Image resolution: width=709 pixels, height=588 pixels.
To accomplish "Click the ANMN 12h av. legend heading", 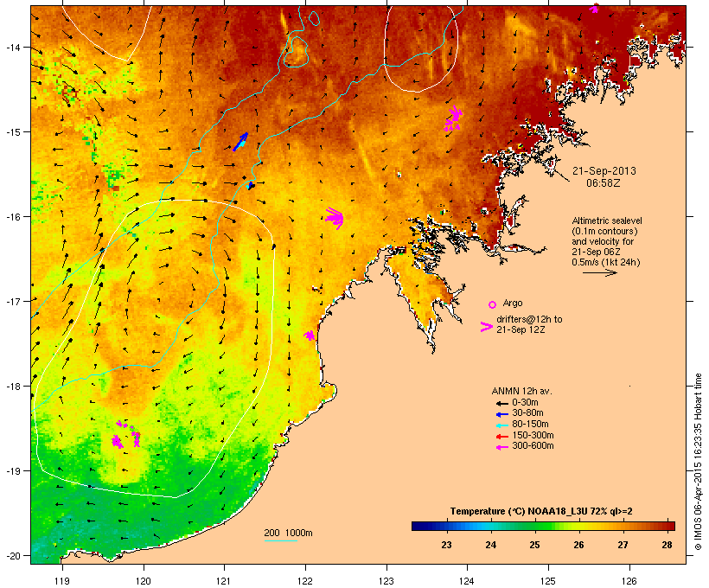I will [x=521, y=391].
